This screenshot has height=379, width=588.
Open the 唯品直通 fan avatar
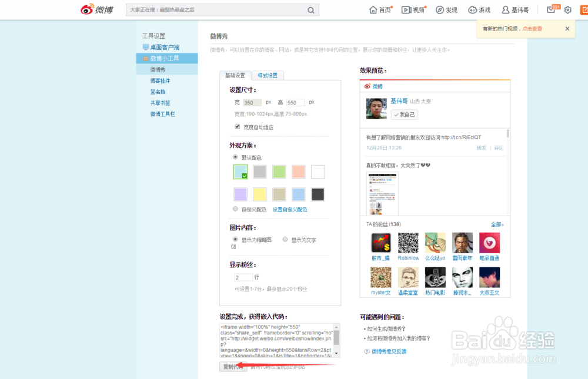[489, 243]
